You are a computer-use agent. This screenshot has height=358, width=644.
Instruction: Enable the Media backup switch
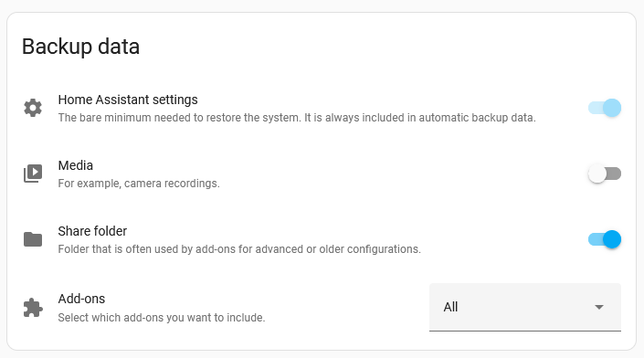[x=605, y=174]
